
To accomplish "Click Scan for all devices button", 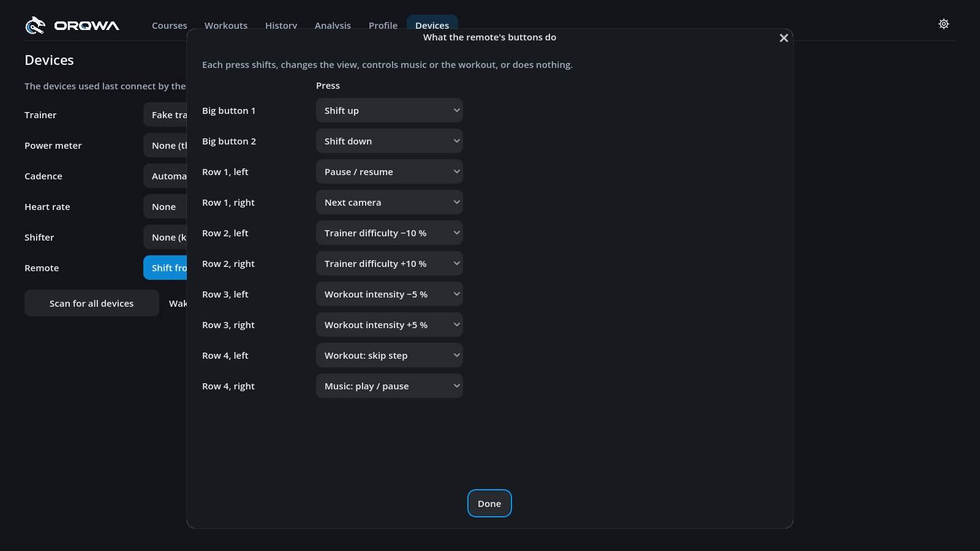I will pyautogui.click(x=92, y=303).
